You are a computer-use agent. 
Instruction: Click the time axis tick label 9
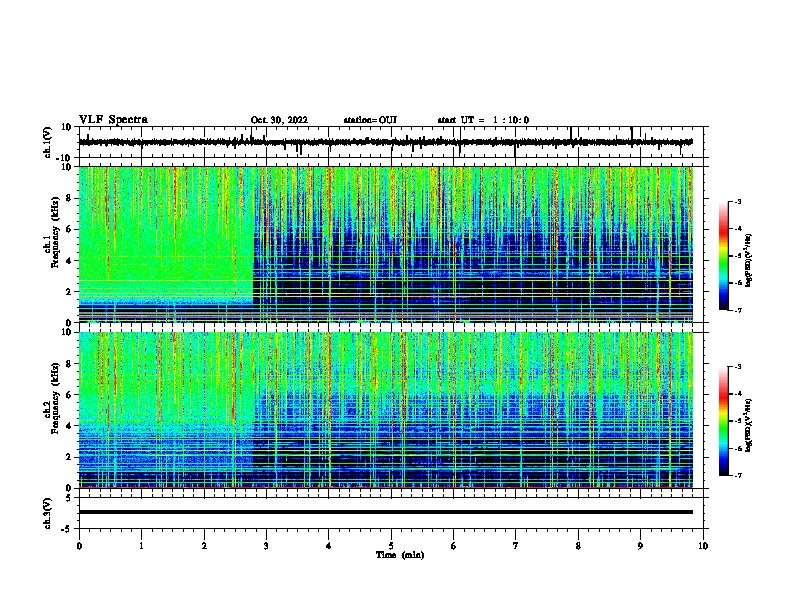pyautogui.click(x=640, y=546)
